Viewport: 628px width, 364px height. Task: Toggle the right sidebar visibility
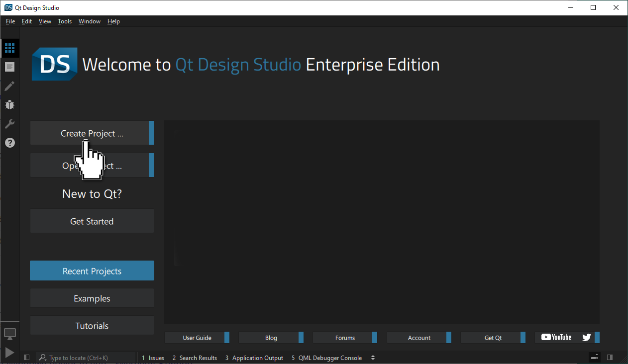[x=610, y=358]
